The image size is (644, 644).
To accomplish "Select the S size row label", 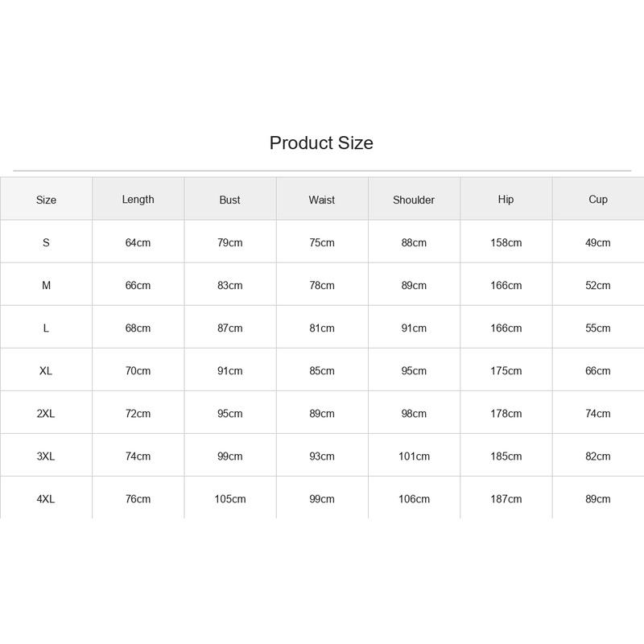I will pos(46,242).
